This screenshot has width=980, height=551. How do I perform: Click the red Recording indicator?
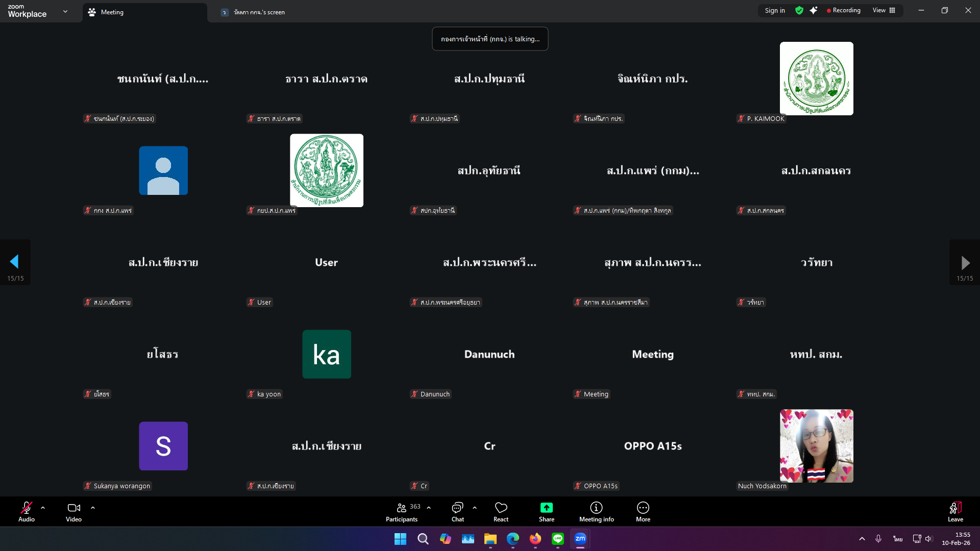click(x=843, y=10)
